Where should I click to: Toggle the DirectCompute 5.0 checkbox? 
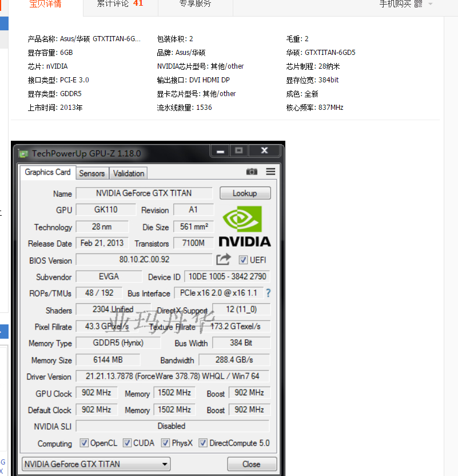pyautogui.click(x=203, y=443)
